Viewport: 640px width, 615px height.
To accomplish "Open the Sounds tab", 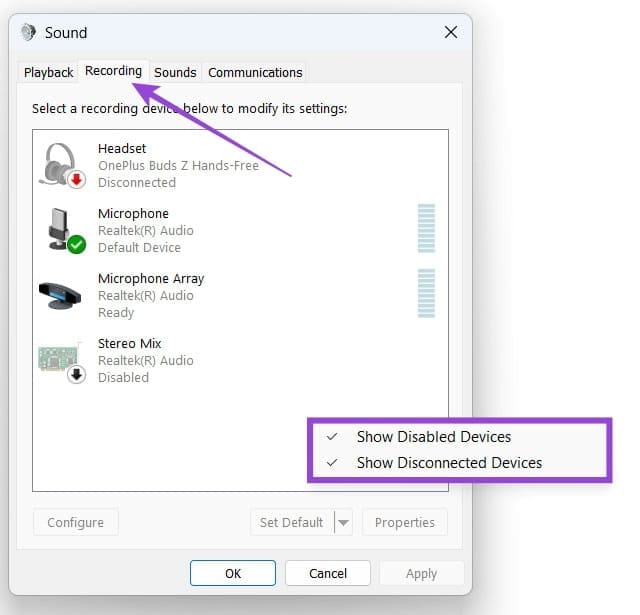I will 175,72.
